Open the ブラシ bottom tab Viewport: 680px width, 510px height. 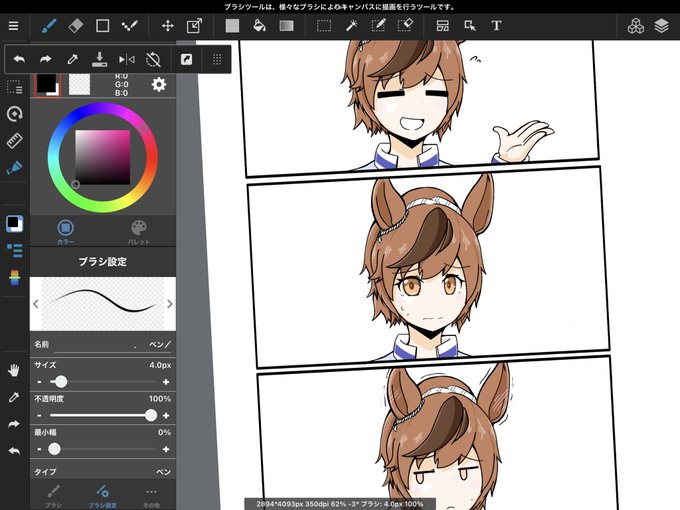click(53, 497)
